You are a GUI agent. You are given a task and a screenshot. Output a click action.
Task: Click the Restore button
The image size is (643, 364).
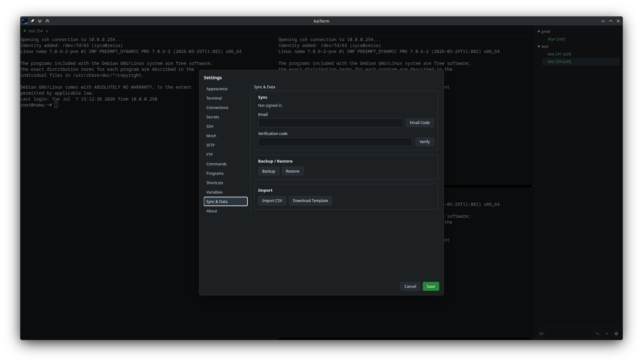click(x=292, y=171)
